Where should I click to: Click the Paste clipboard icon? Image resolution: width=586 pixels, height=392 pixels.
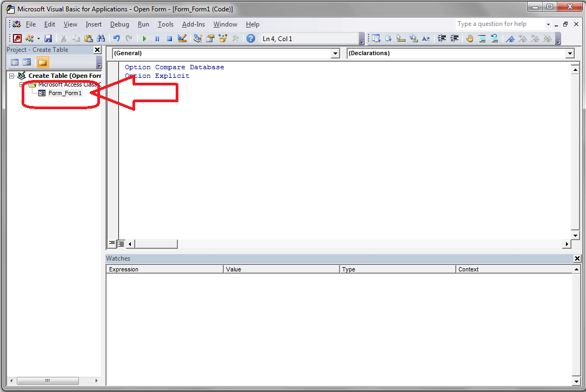88,38
